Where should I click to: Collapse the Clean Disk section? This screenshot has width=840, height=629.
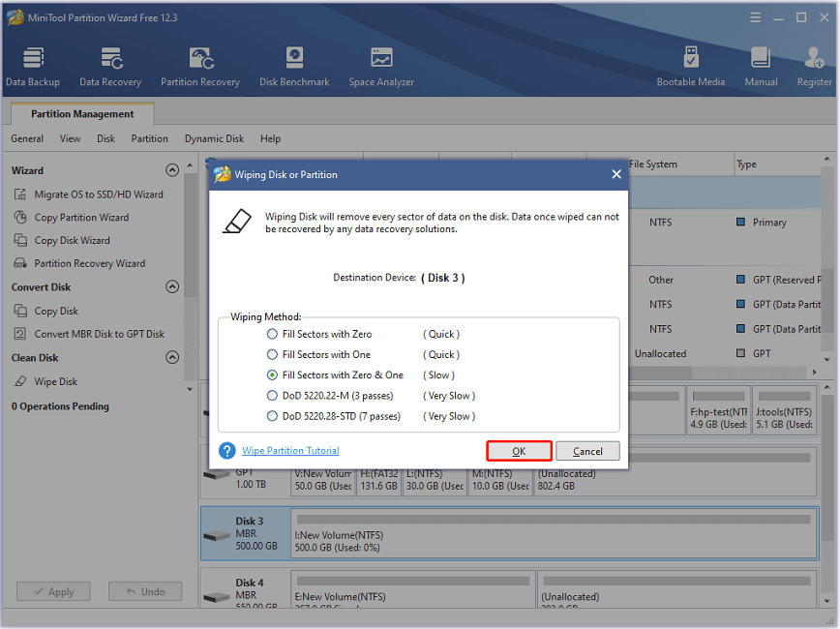pos(172,358)
